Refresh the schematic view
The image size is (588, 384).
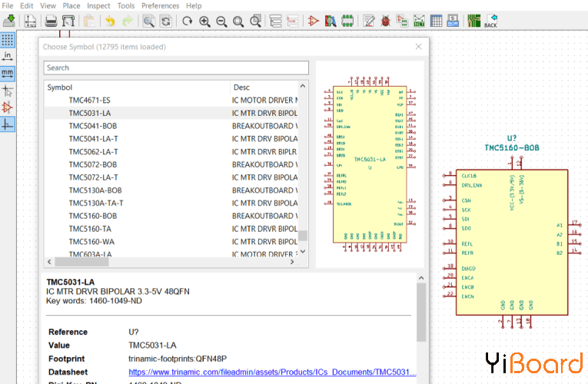coord(187,21)
